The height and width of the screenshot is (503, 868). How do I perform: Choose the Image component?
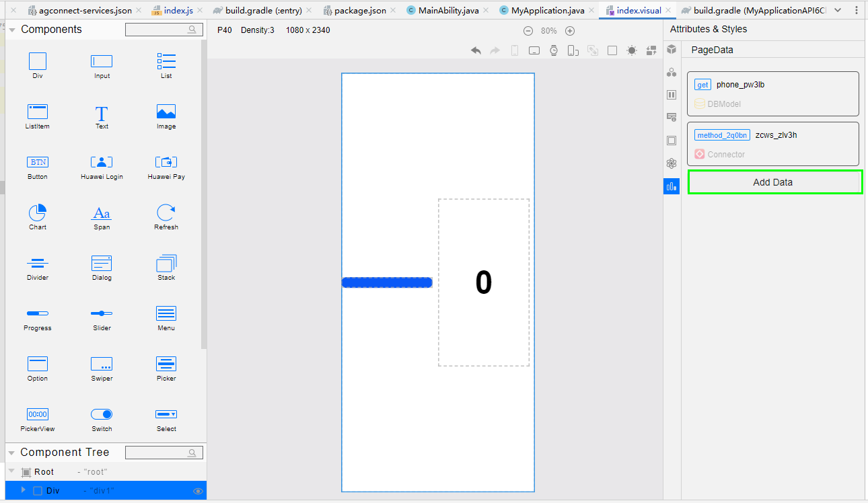pyautogui.click(x=166, y=116)
